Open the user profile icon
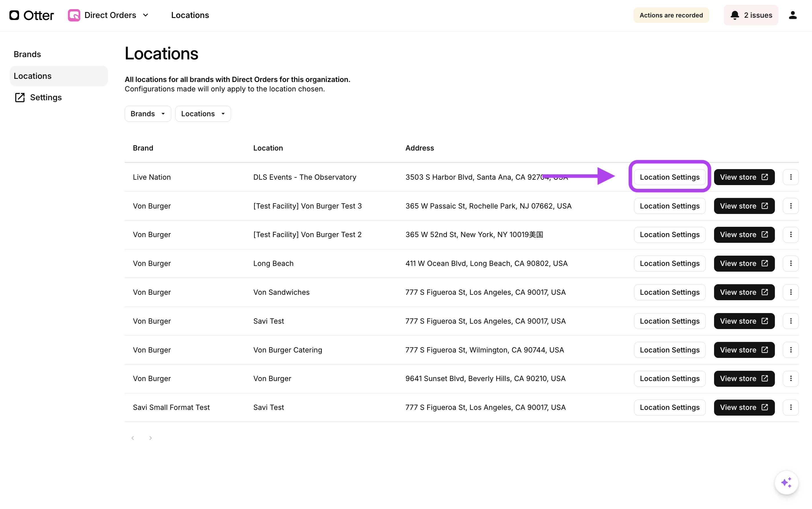The image size is (812, 509). click(793, 15)
